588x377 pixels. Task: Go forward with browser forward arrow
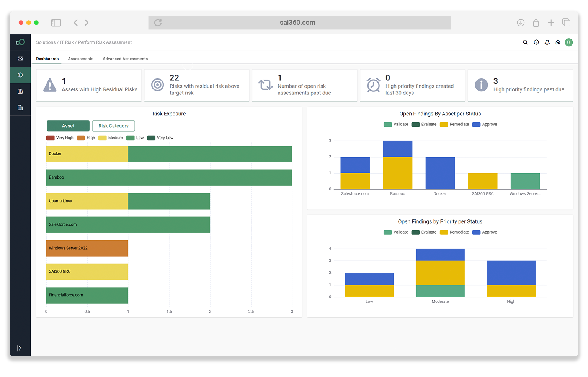point(87,23)
